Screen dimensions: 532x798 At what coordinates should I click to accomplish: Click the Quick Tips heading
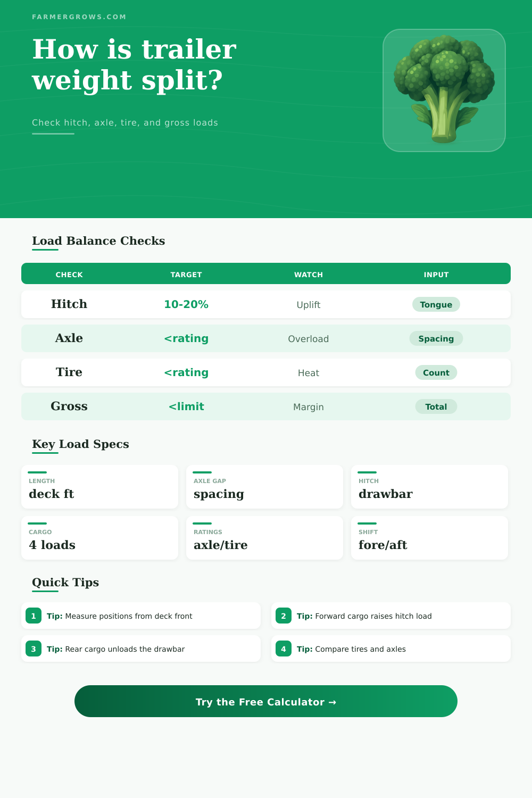point(65,583)
